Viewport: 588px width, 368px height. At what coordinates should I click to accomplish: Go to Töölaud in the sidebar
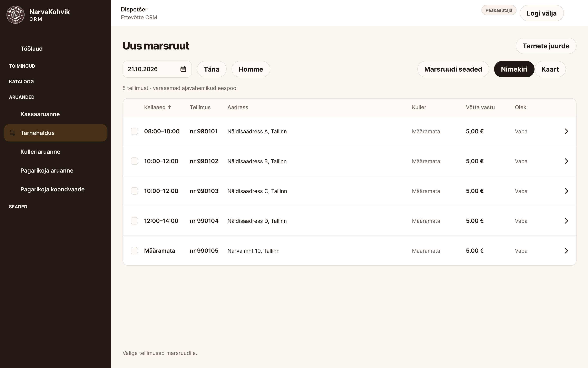[x=55, y=49]
